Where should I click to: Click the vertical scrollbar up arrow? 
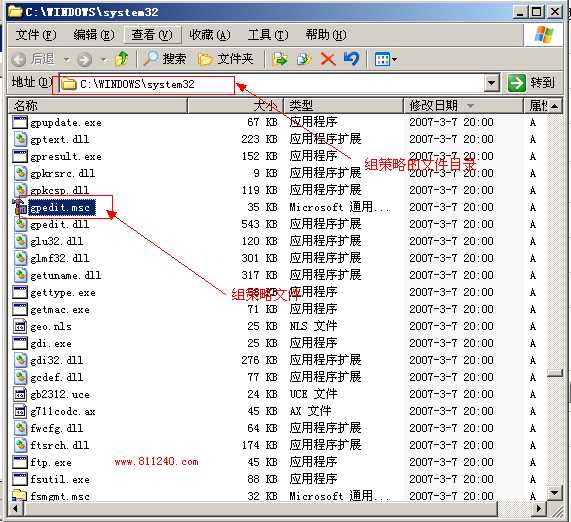(x=555, y=106)
